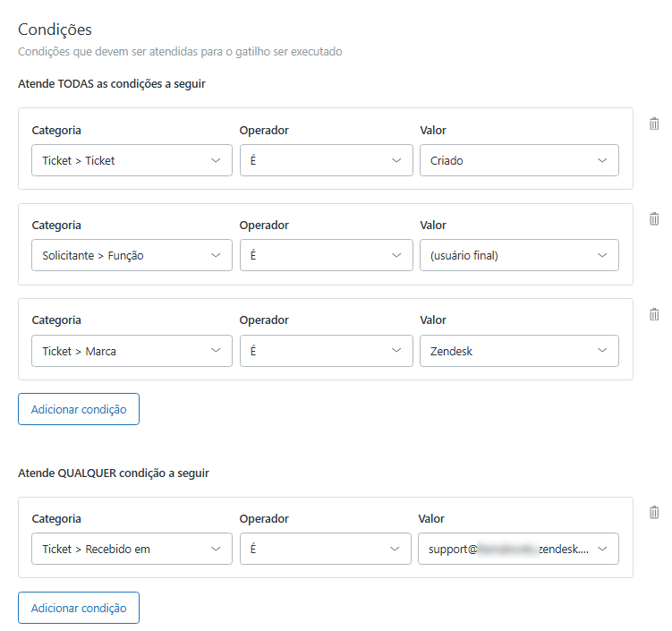Delete the Ticket > Recebido em condition
672x631 pixels.
pos(654,512)
